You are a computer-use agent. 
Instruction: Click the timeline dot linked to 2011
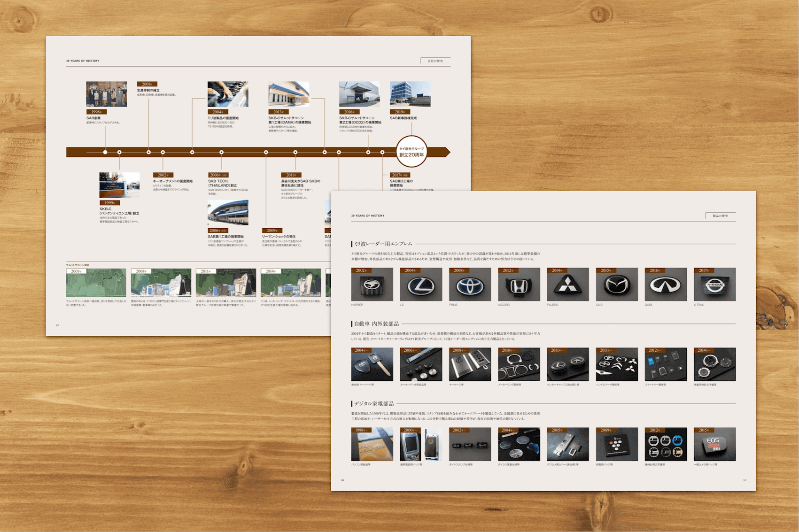click(295, 152)
